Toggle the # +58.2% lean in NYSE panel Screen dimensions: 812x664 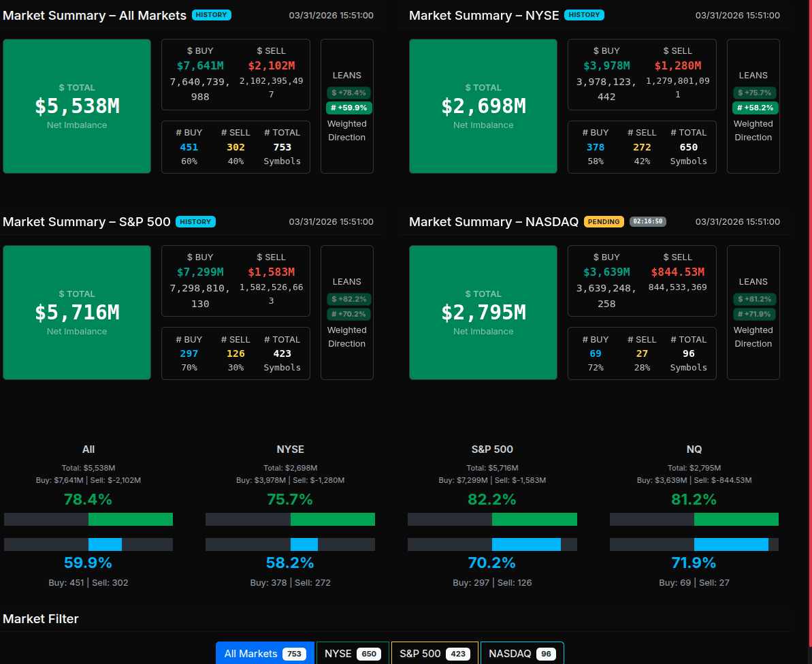point(756,108)
